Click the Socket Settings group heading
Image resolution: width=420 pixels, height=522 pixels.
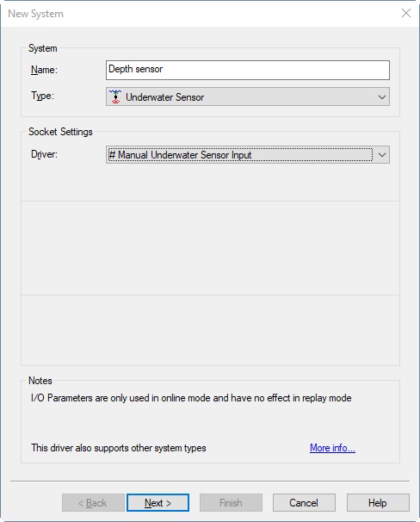tap(60, 132)
